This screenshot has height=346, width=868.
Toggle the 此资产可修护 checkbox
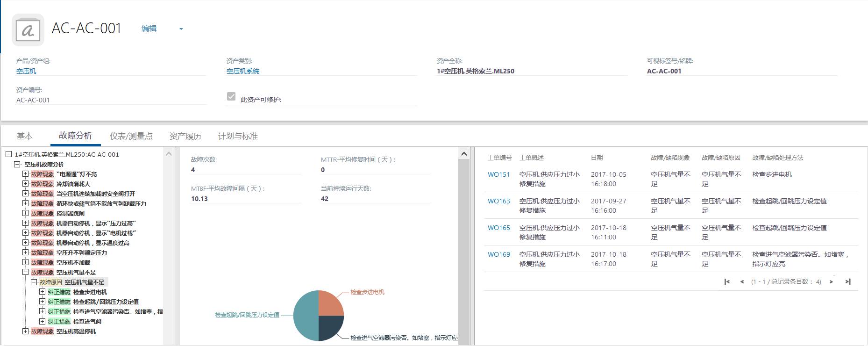coord(231,96)
